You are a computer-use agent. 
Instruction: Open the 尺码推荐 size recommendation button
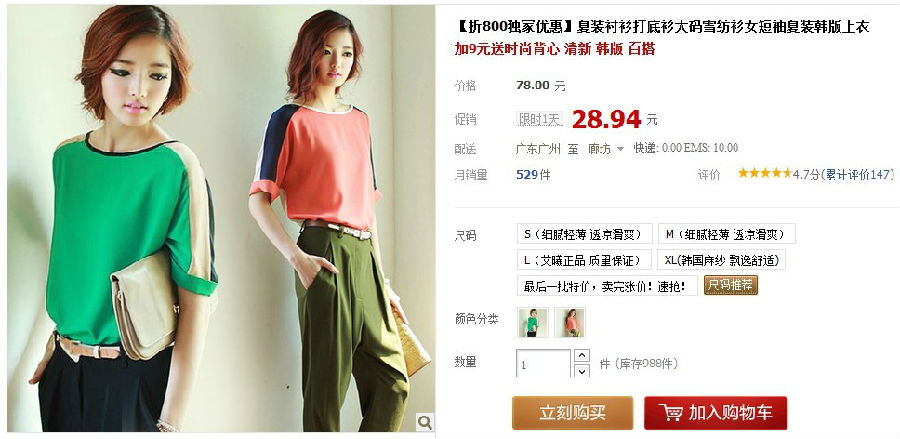(731, 285)
